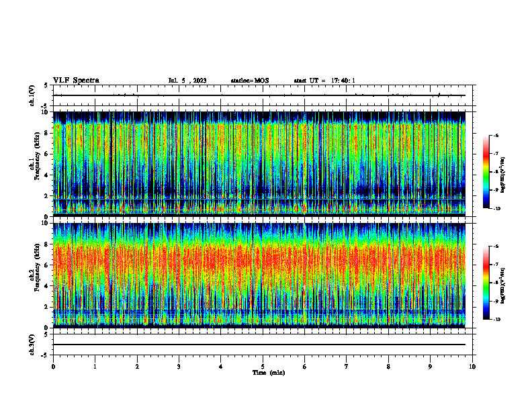Click the time axis tick label "9"
This screenshot has width=532, height=411.
coord(430,367)
